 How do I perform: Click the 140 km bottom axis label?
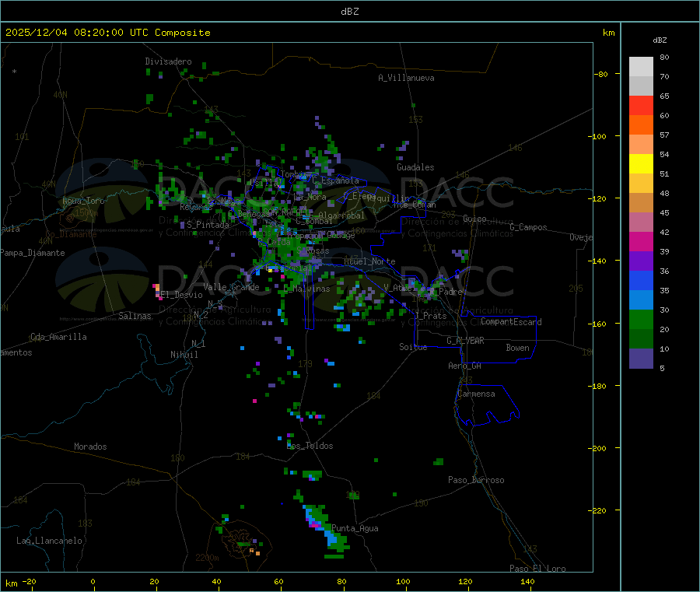click(x=527, y=581)
